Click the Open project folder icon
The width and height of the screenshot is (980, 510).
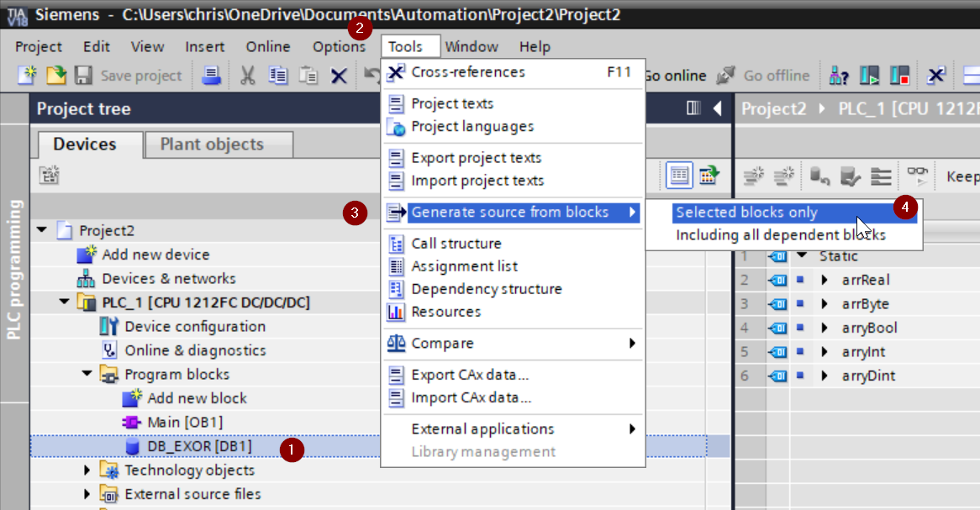pyautogui.click(x=55, y=75)
